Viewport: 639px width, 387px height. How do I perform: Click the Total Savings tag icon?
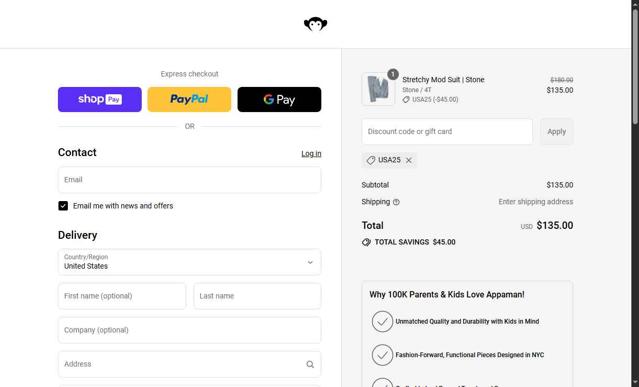pyautogui.click(x=366, y=242)
